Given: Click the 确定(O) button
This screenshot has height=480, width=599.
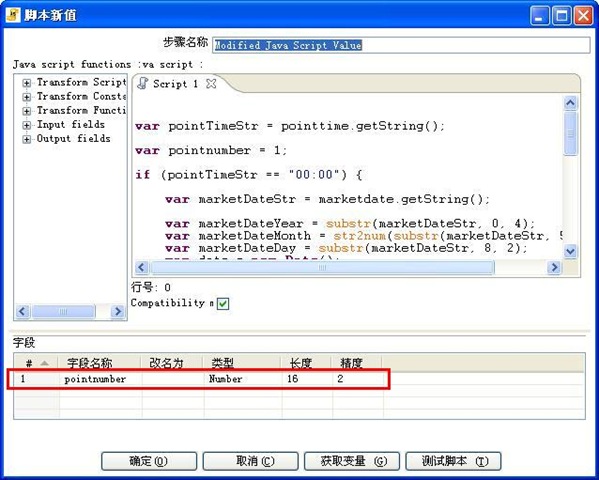Looking at the screenshot, I should (149, 461).
